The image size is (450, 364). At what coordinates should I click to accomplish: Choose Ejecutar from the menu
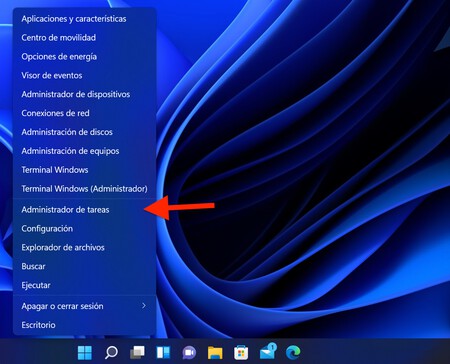pos(84,285)
